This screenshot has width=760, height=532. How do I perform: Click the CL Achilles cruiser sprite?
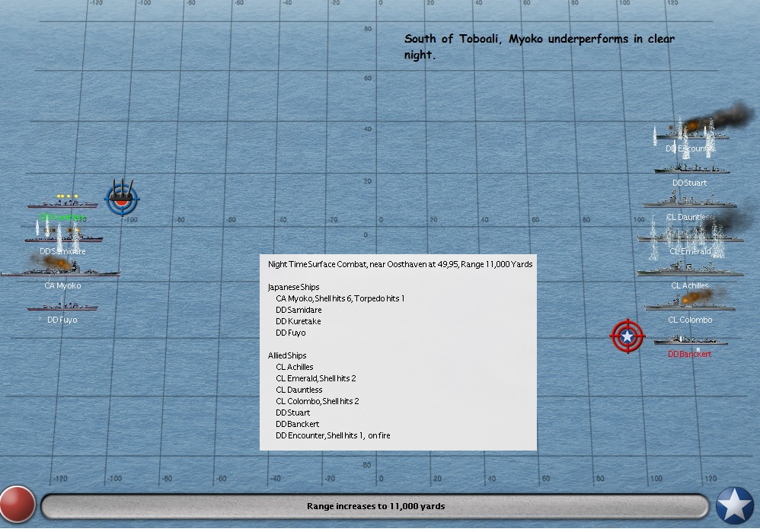(690, 269)
